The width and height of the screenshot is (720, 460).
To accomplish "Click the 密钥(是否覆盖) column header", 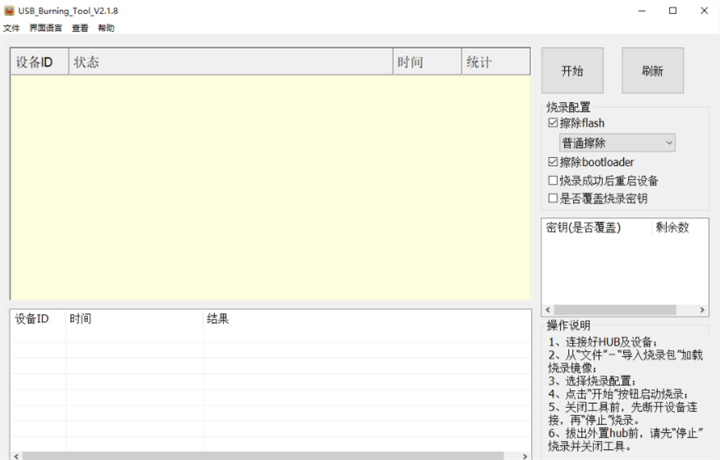I will point(596,227).
